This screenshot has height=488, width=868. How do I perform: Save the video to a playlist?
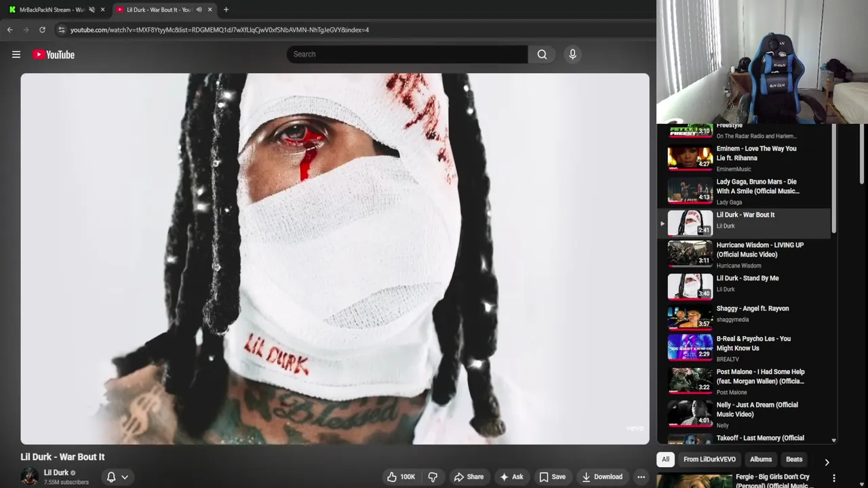(552, 476)
